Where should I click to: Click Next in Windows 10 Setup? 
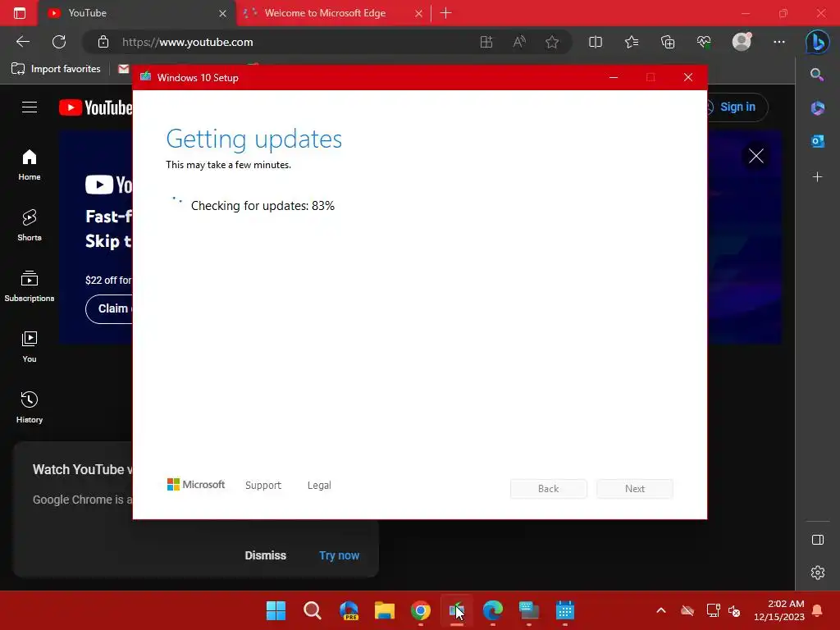[635, 489]
